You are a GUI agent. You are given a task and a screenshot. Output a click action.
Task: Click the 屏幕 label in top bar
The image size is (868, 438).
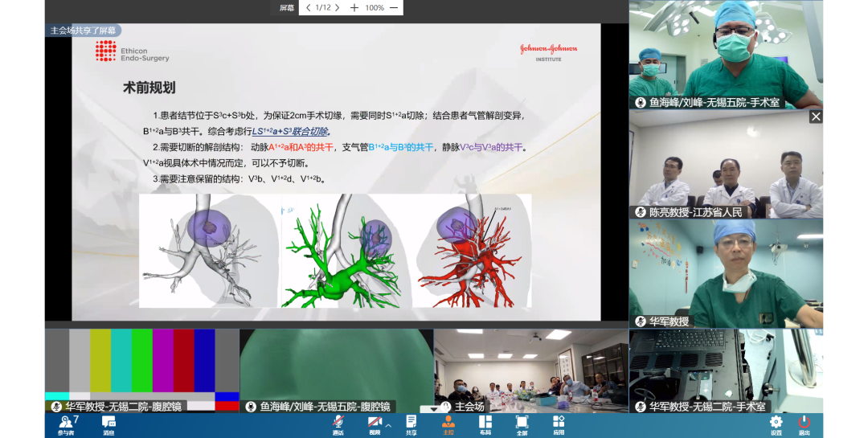click(287, 8)
